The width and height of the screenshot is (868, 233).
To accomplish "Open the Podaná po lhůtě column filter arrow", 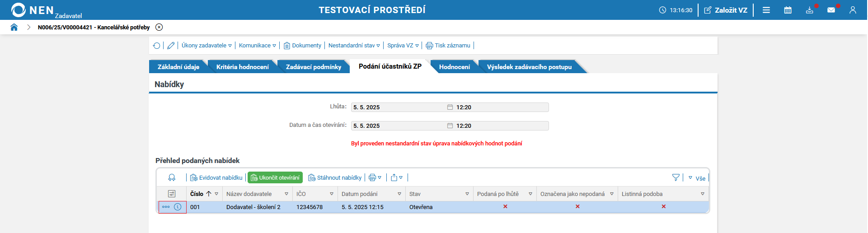I will click(530, 194).
